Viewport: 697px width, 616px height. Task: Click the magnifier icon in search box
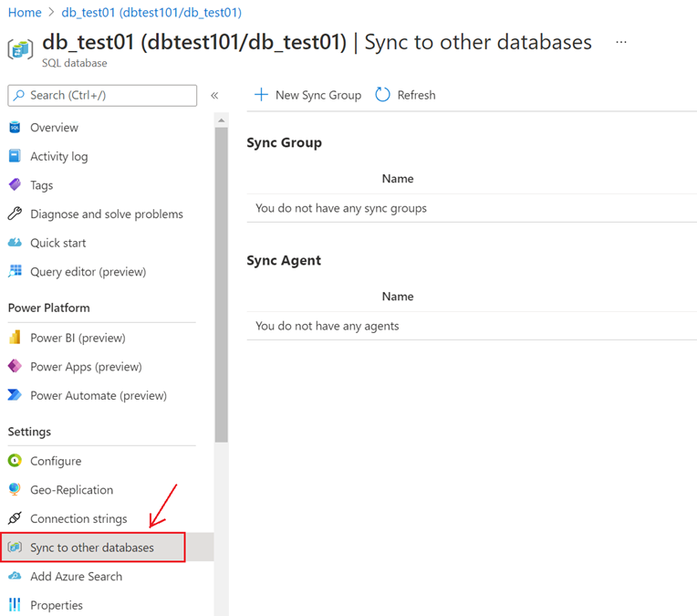19,95
